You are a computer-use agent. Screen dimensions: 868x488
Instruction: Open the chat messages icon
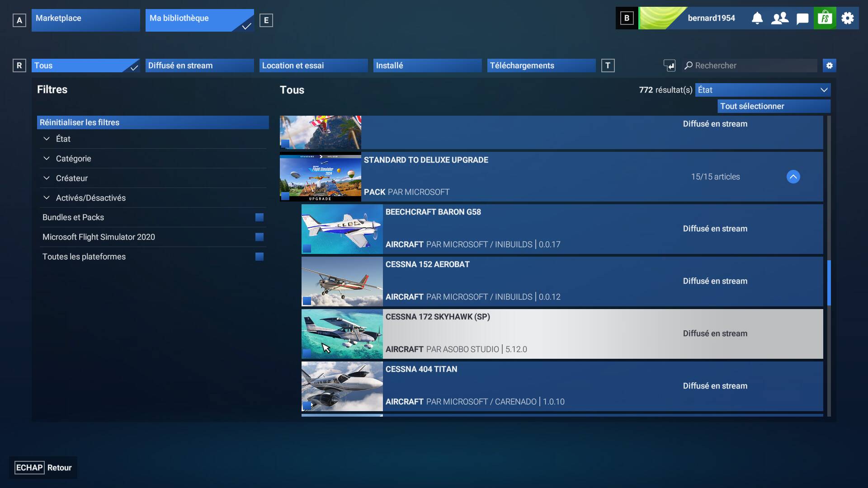pyautogui.click(x=802, y=19)
